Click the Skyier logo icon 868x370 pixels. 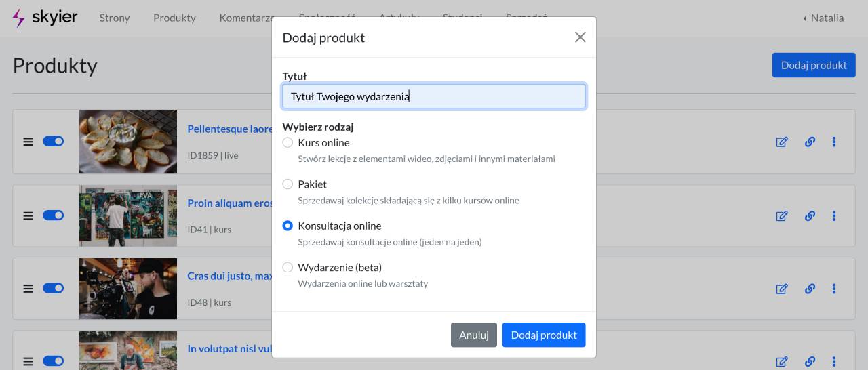tap(19, 18)
